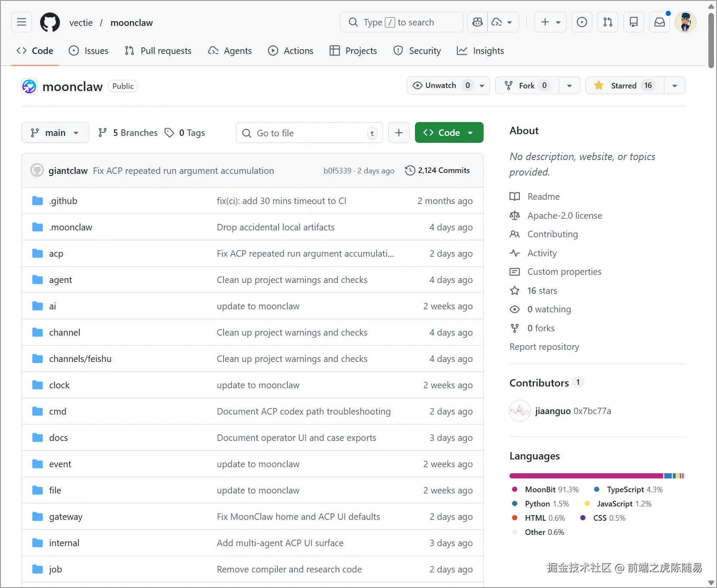This screenshot has width=717, height=588.
Task: Click the MoonBit language bar segment
Action: [x=586, y=476]
